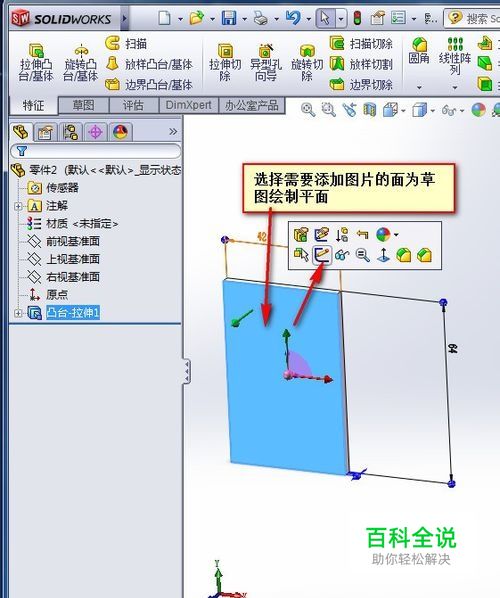Expand the 凸台-拉伸1 feature node
Screen dimensions: 500x598
click(18, 313)
